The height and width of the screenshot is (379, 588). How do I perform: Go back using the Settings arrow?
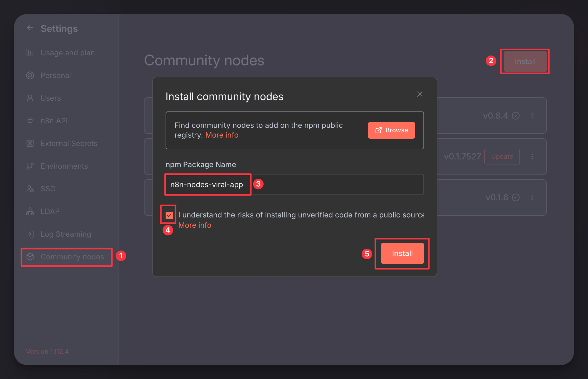(30, 28)
